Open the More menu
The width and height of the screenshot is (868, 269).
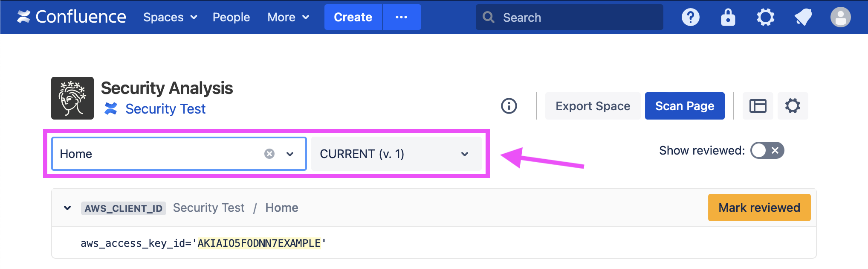pos(288,18)
